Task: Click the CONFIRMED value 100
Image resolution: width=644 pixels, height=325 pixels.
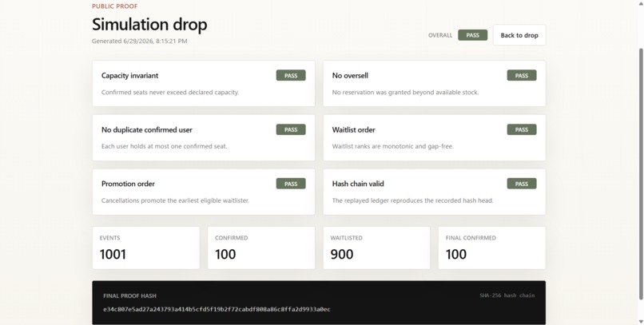Action: [x=225, y=255]
